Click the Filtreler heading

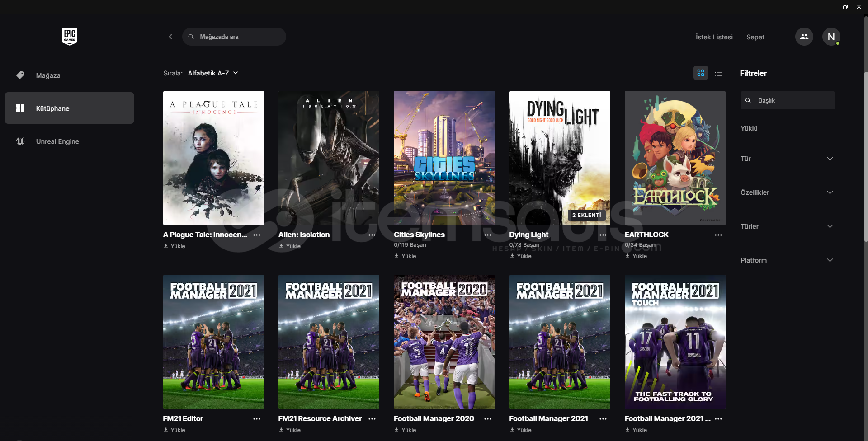coord(753,73)
